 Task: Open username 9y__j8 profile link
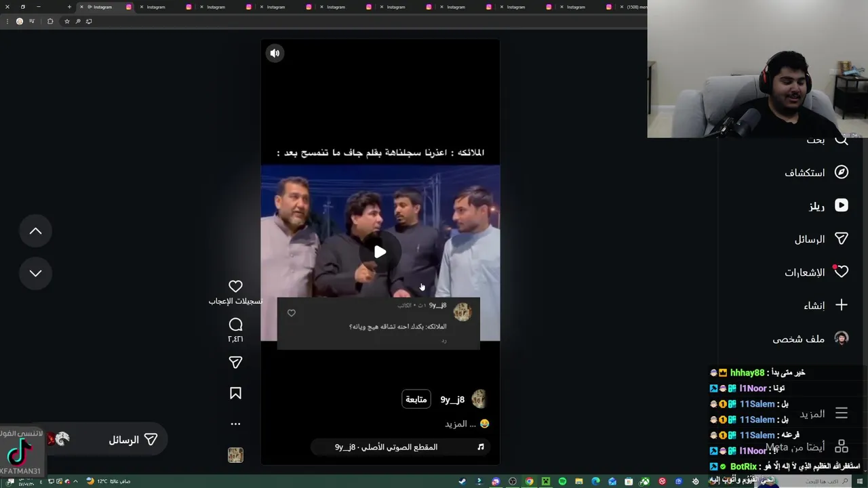click(452, 399)
